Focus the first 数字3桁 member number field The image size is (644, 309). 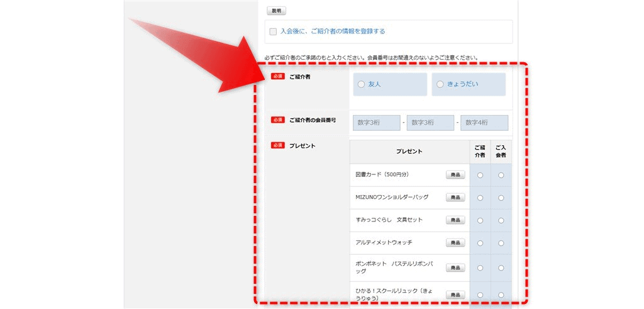(x=377, y=122)
